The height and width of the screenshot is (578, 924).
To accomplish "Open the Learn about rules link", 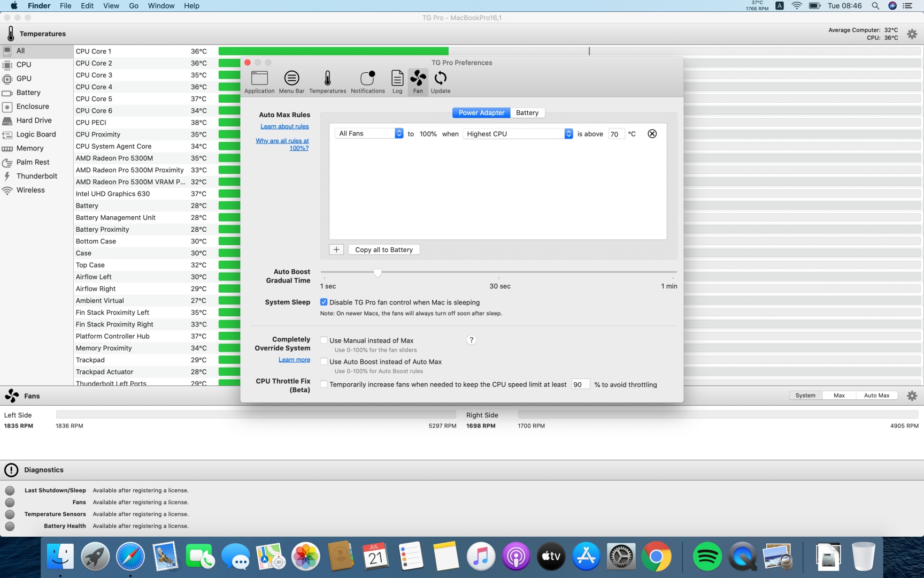I will 284,127.
